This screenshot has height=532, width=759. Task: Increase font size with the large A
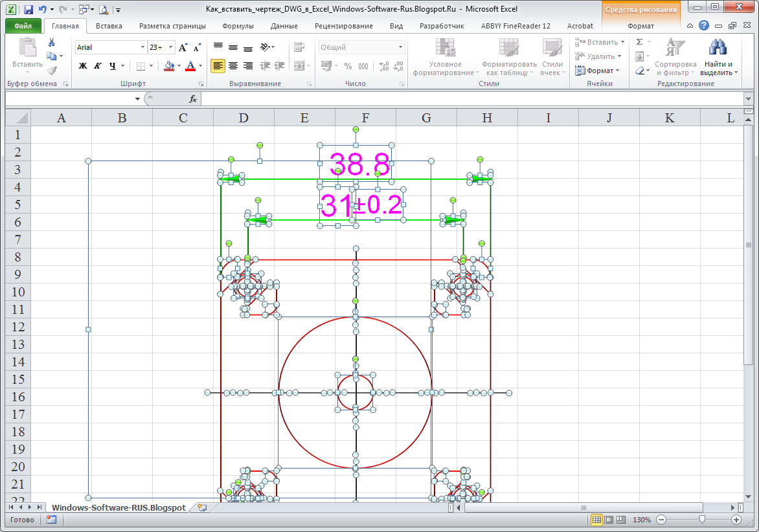[x=183, y=47]
